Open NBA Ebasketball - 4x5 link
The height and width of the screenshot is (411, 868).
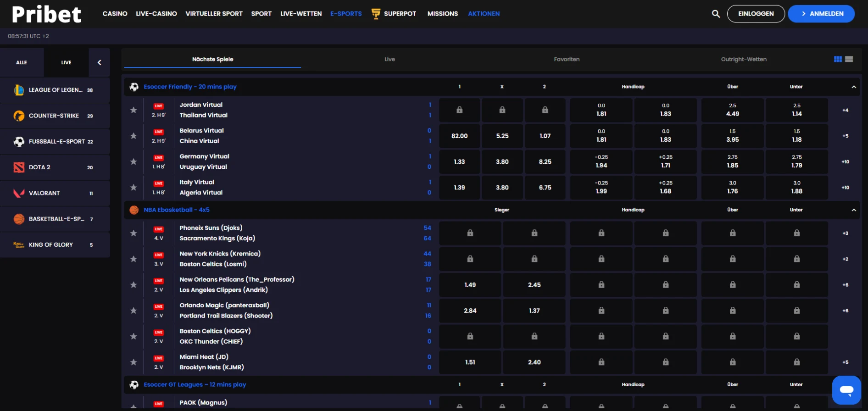point(177,210)
